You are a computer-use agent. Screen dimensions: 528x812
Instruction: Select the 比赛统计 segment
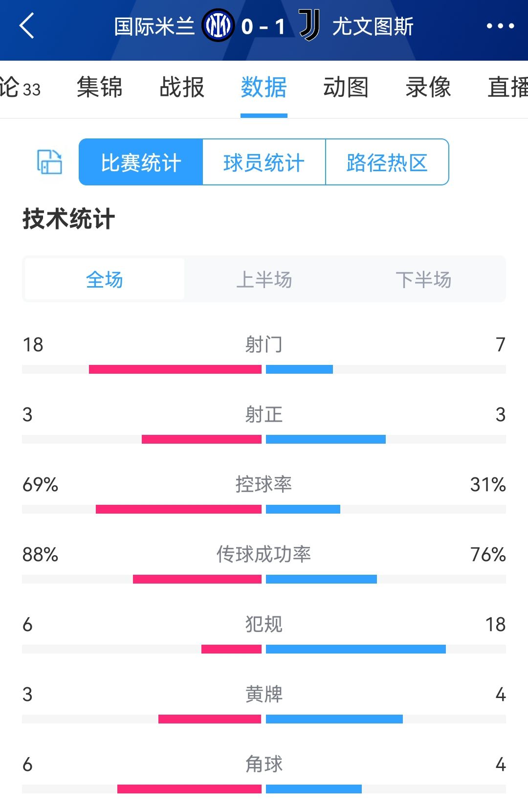pos(141,162)
